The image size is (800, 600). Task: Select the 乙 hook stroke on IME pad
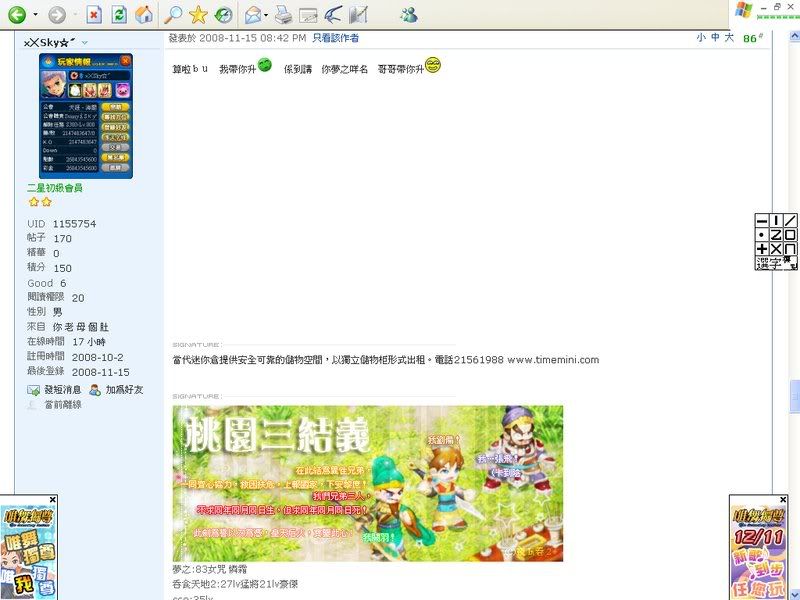776,235
